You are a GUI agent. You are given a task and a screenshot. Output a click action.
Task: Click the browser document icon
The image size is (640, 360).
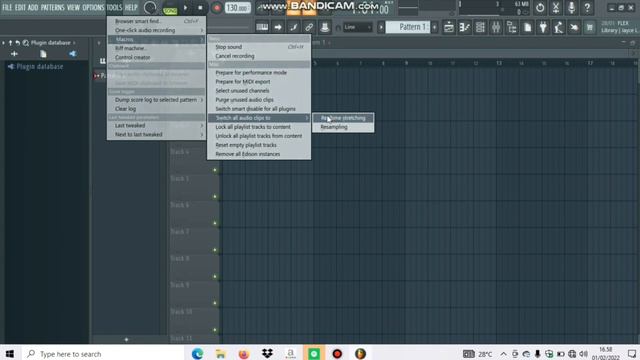point(43,54)
